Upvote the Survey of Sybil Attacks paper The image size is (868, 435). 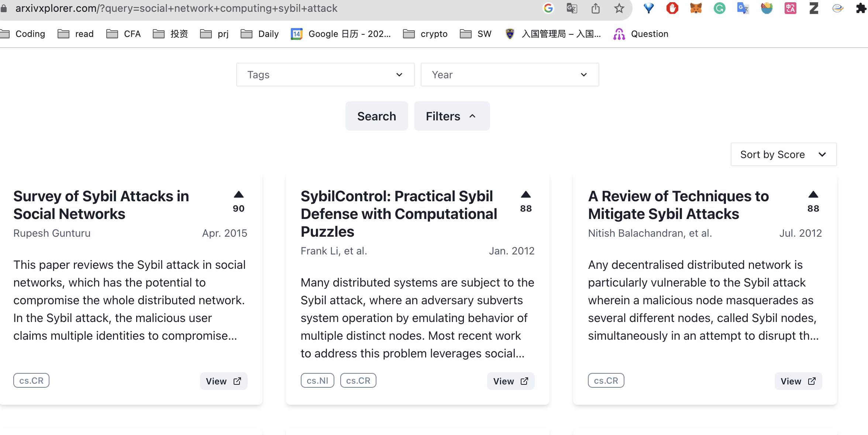coord(238,195)
